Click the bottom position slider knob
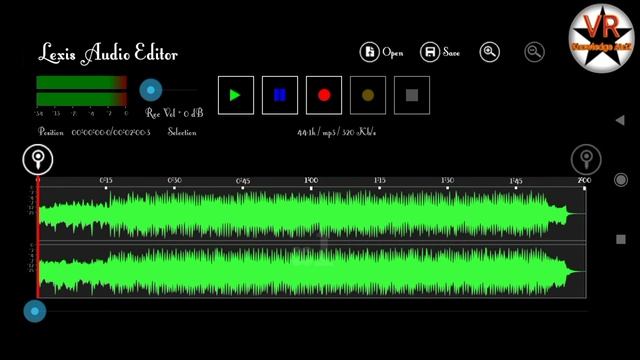The height and width of the screenshot is (360, 640). click(35, 311)
